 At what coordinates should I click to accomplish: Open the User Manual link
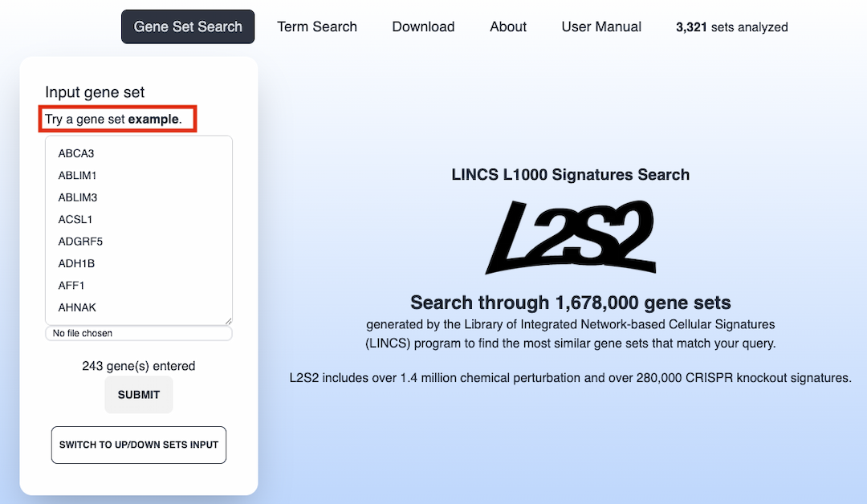click(x=601, y=26)
